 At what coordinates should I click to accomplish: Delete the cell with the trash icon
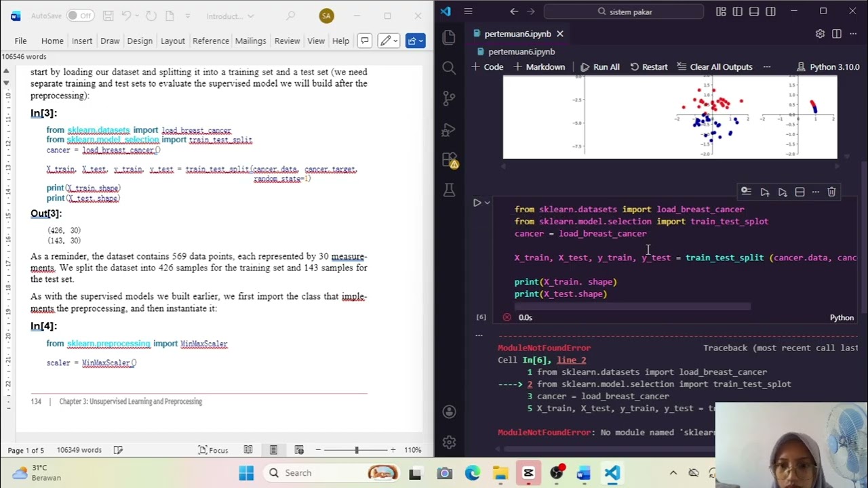pos(831,192)
